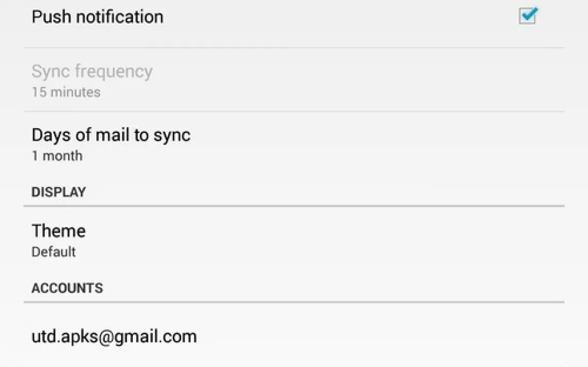Select the DISPLAY section header

tap(59, 192)
